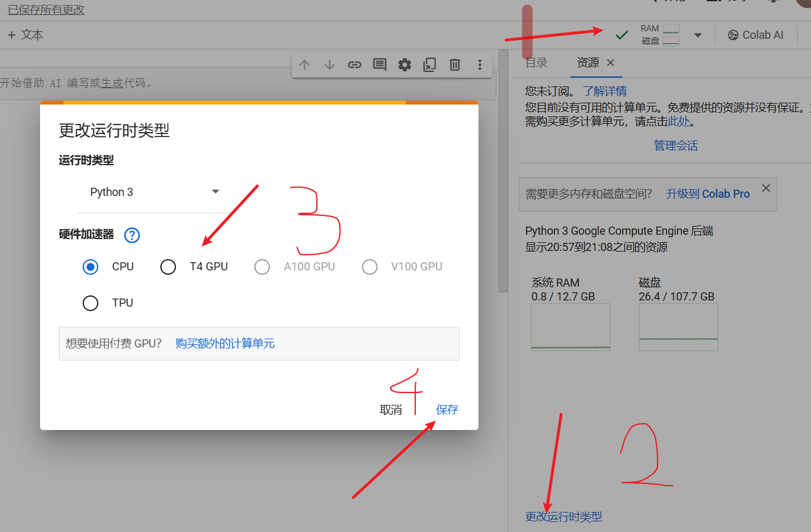811x532 pixels.
Task: Click the 磁盘 usage graph
Action: point(678,327)
